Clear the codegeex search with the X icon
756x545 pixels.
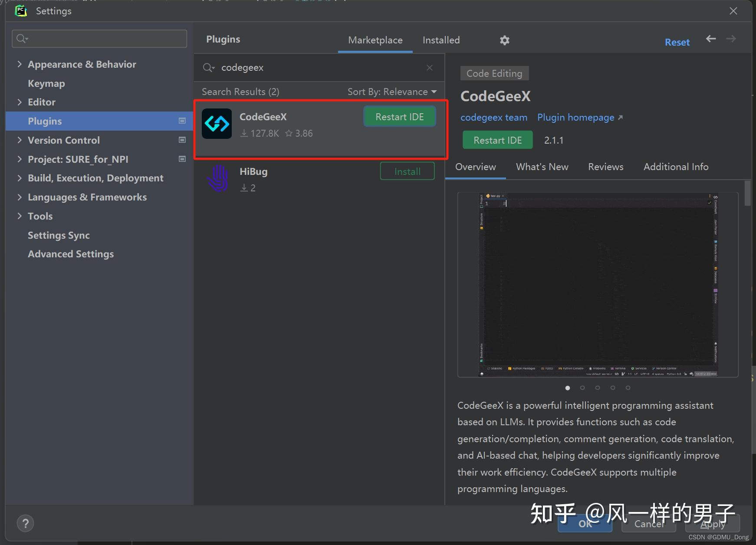[x=429, y=68]
